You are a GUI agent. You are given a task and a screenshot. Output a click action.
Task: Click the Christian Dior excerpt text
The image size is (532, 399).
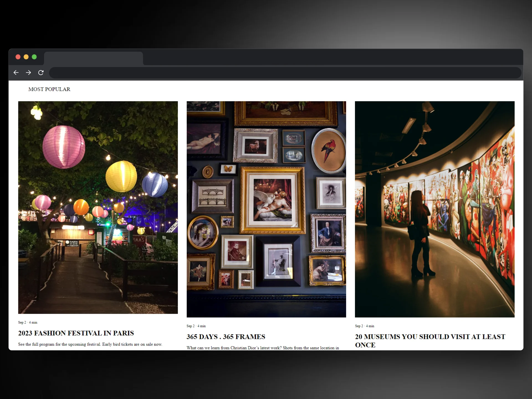pyautogui.click(x=263, y=348)
